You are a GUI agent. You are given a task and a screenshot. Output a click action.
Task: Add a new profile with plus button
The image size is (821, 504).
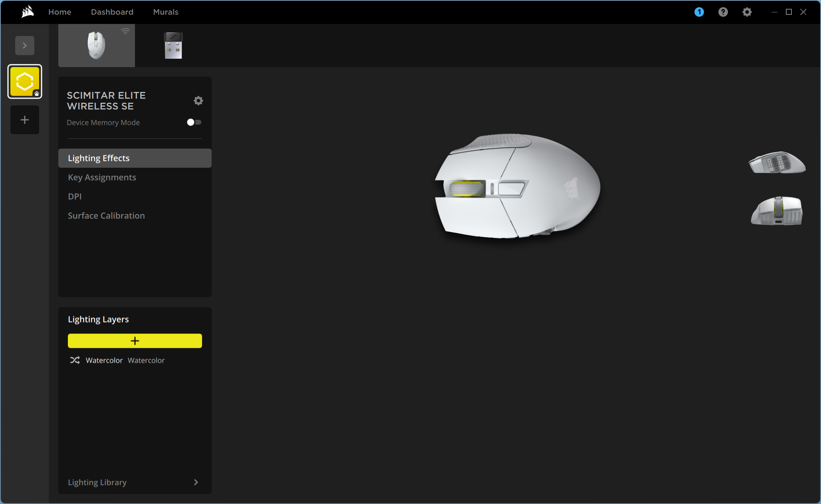click(25, 120)
